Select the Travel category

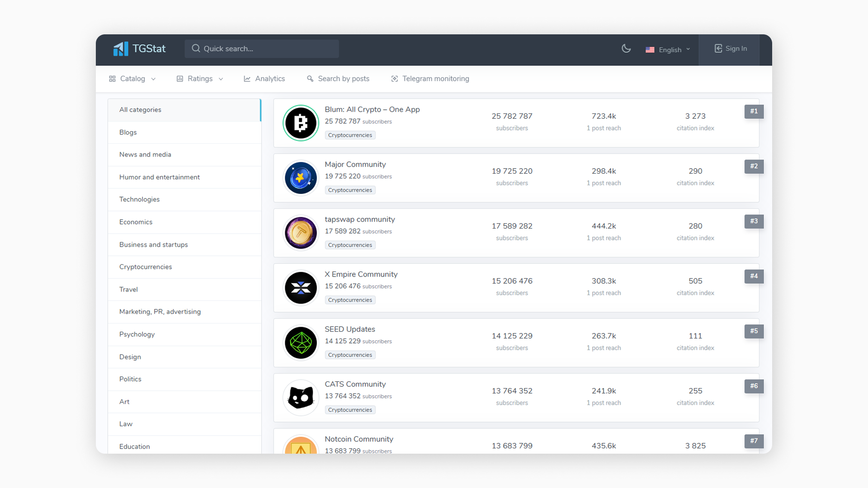click(184, 289)
